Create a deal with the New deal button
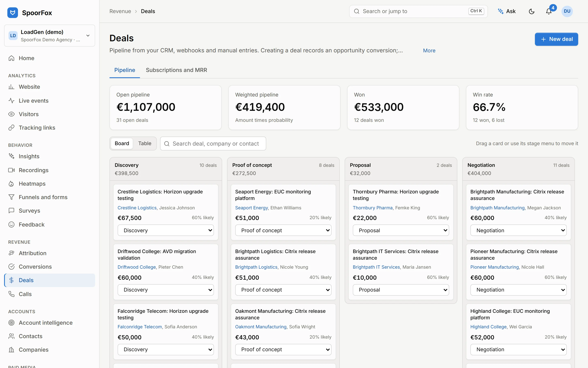 tap(556, 39)
